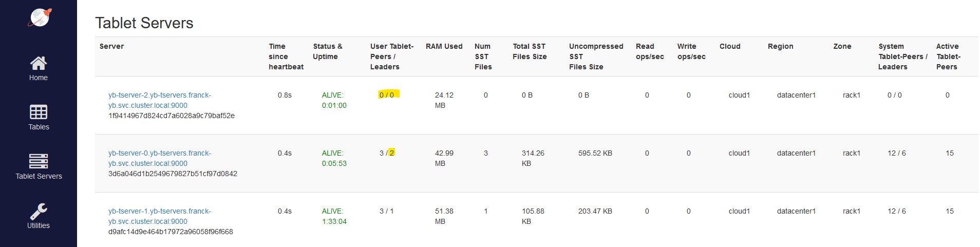The image size is (980, 247).
Task: Click the RAM Used column header
Action: [444, 46]
